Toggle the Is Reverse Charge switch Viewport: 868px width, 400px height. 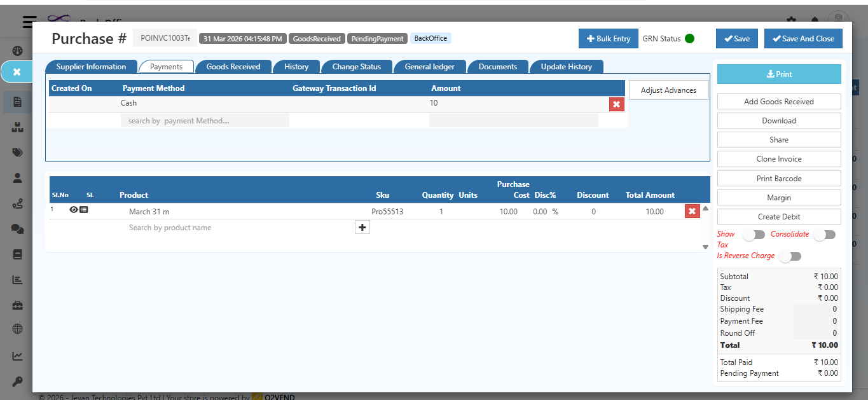790,256
